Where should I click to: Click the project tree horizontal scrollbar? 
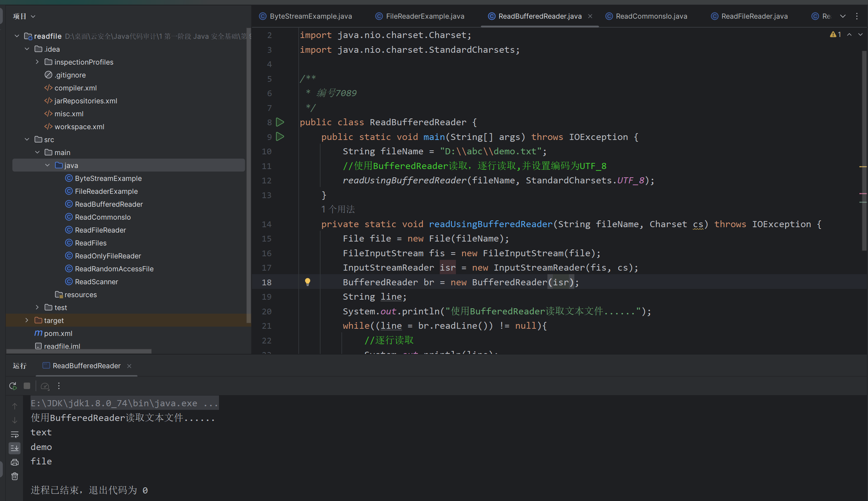coord(79,351)
